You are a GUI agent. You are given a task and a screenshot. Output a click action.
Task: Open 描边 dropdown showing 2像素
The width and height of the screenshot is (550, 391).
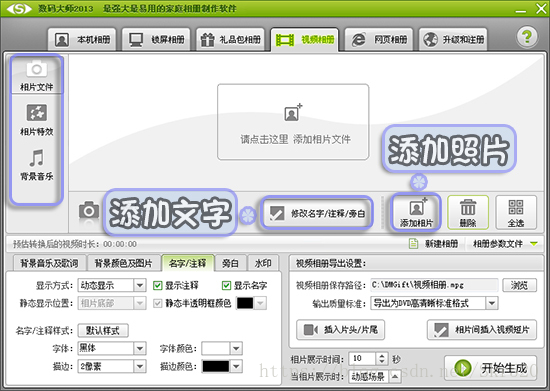[x=112, y=366]
